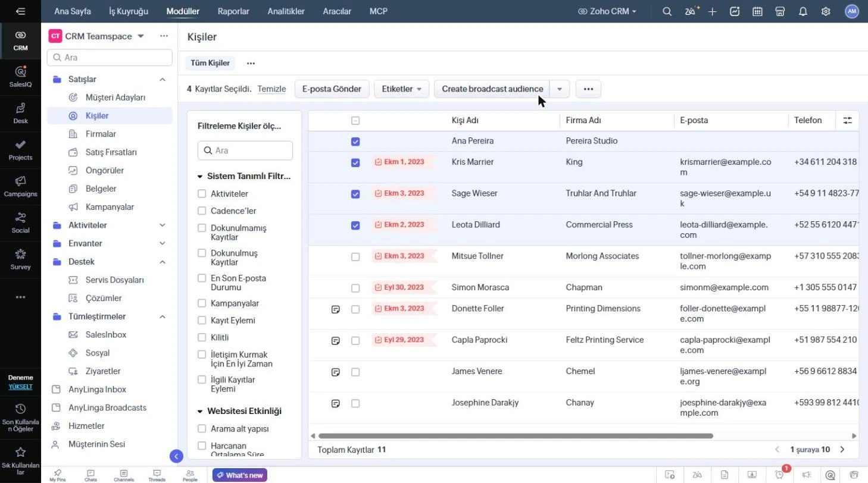868x483 pixels.
Task: Open the Analitikler menu
Action: click(286, 11)
